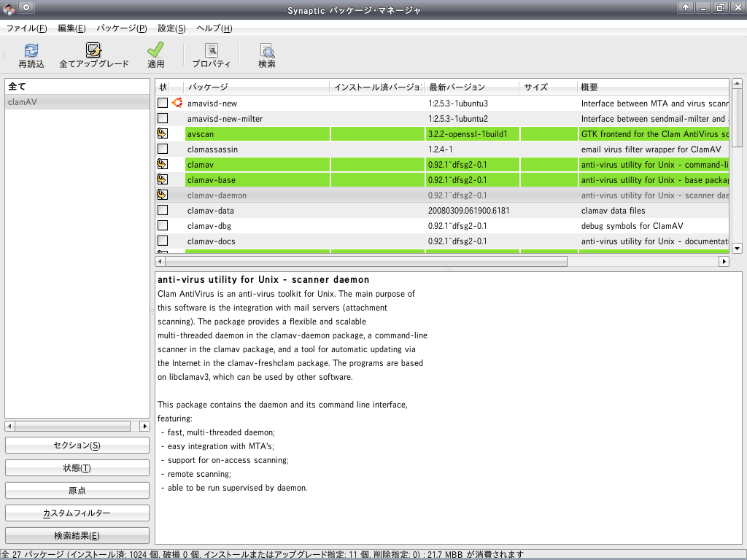Click the Ubuntu logo beside amavisd-new
Viewport: 747px width, 560px height.
177,103
